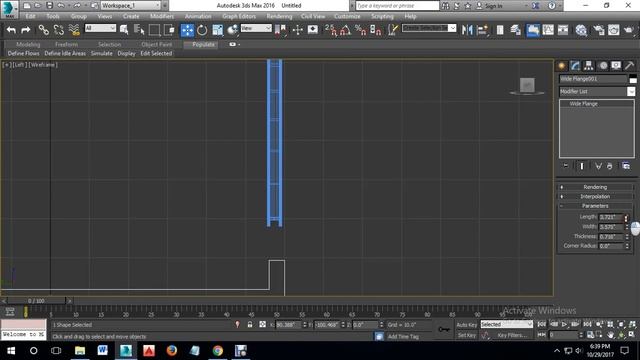Open the Create command panel tab

562,66
